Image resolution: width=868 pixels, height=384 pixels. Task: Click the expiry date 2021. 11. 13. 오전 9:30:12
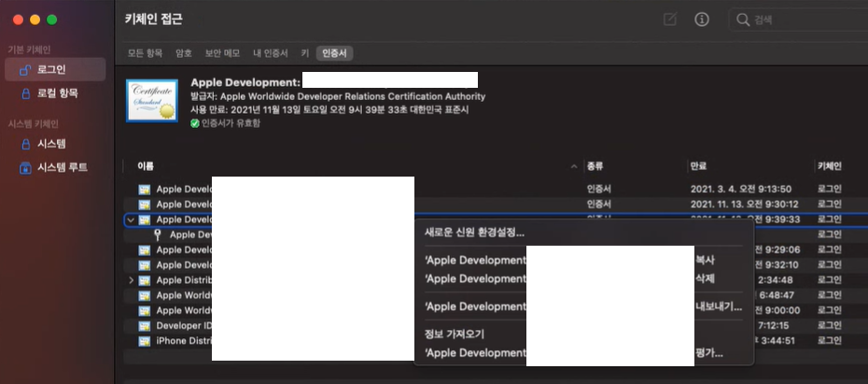point(745,205)
